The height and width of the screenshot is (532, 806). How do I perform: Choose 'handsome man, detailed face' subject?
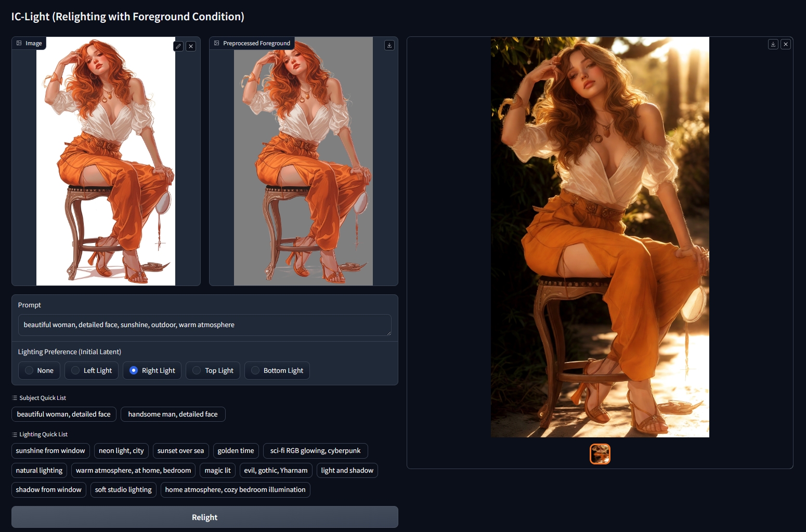click(173, 414)
